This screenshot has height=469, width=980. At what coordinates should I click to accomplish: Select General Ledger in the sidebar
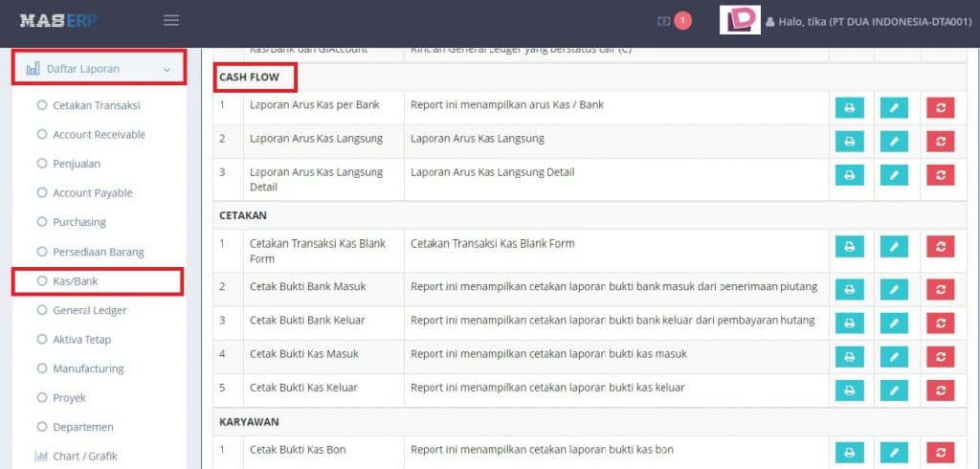tap(89, 310)
